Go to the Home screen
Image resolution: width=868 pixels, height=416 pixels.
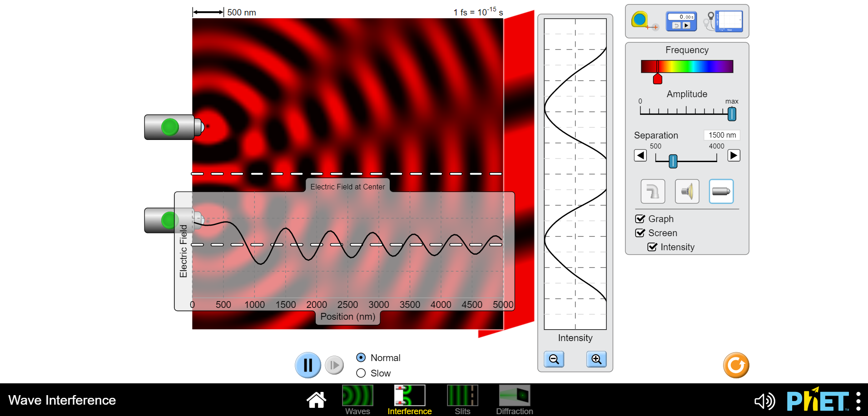point(316,399)
